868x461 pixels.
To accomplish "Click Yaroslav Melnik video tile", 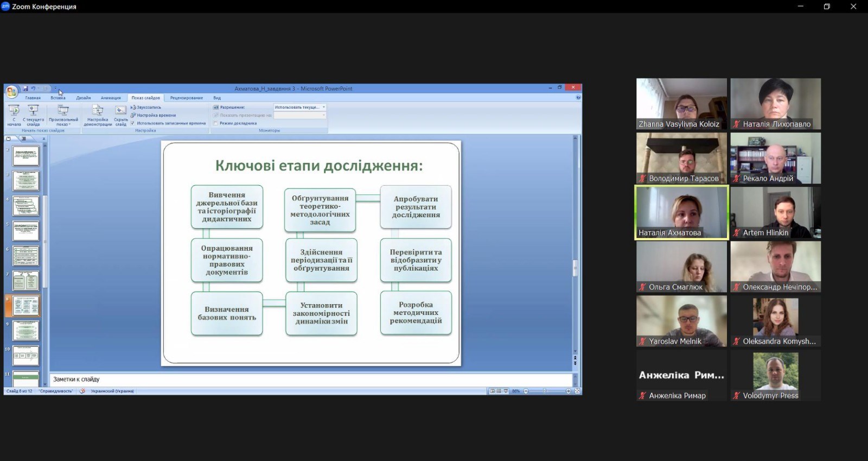I will tap(681, 321).
